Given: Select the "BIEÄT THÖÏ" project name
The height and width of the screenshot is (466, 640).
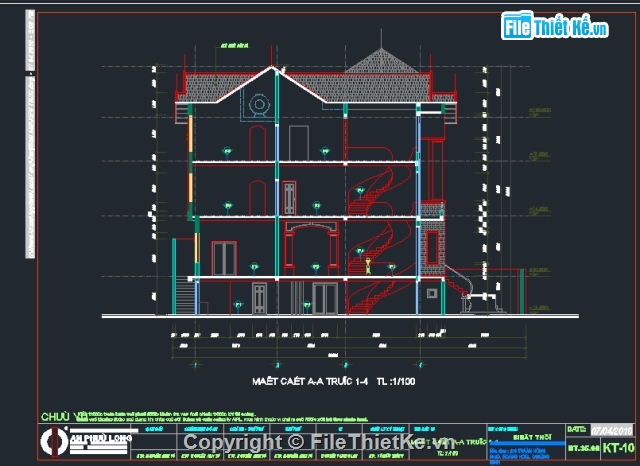Looking at the screenshot, I should pos(532,437).
